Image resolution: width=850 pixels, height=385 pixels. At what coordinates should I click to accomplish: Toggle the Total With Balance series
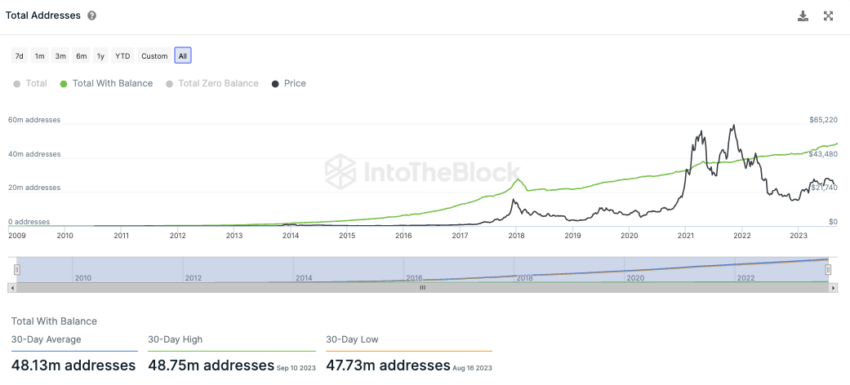tap(106, 84)
